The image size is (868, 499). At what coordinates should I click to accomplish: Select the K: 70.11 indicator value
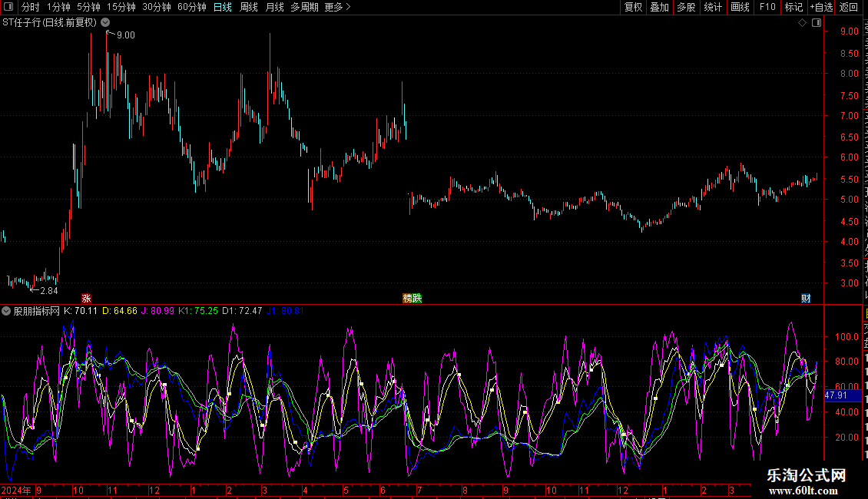pyautogui.click(x=81, y=311)
